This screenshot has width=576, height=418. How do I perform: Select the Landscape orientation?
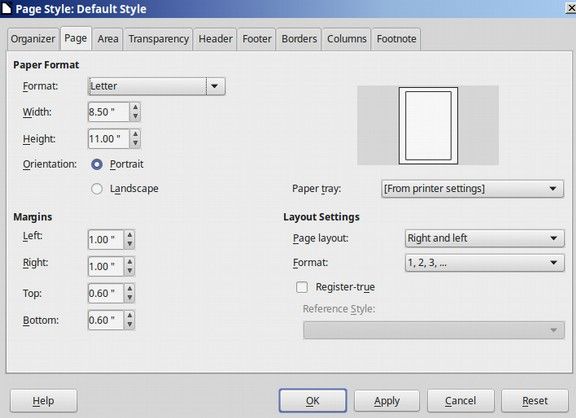pyautogui.click(x=97, y=189)
